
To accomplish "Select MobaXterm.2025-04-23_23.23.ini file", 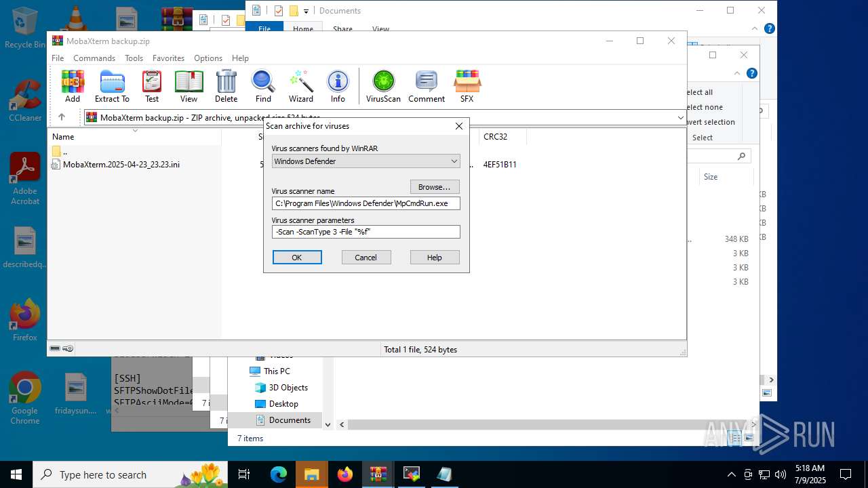I will (x=115, y=165).
